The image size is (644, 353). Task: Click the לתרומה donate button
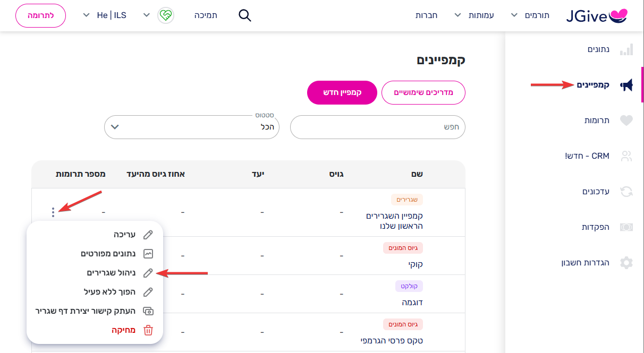click(40, 15)
